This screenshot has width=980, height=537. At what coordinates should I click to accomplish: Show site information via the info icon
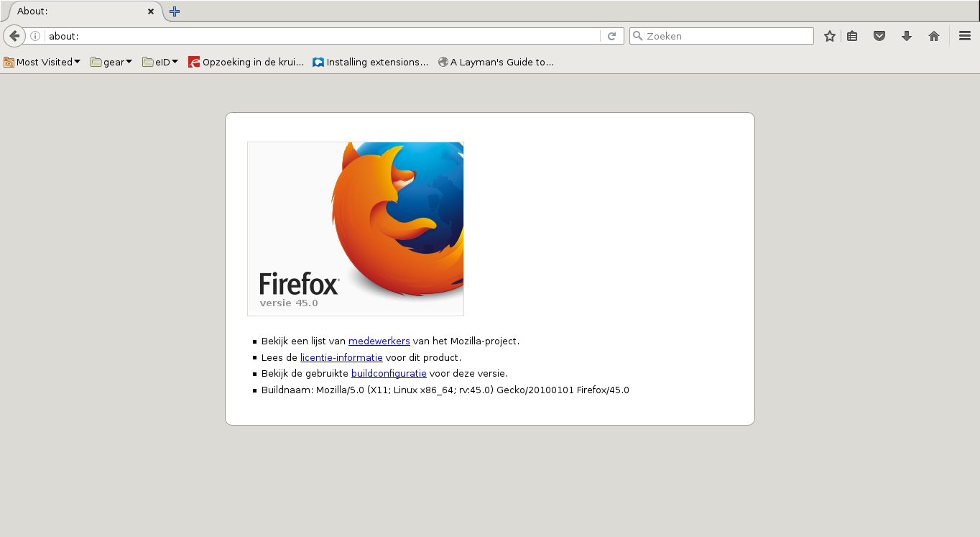pyautogui.click(x=35, y=36)
